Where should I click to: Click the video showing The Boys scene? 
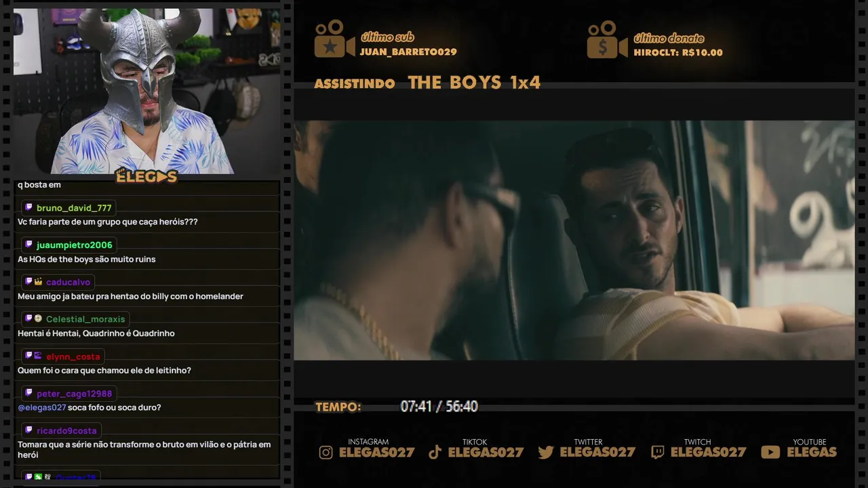coord(574,240)
